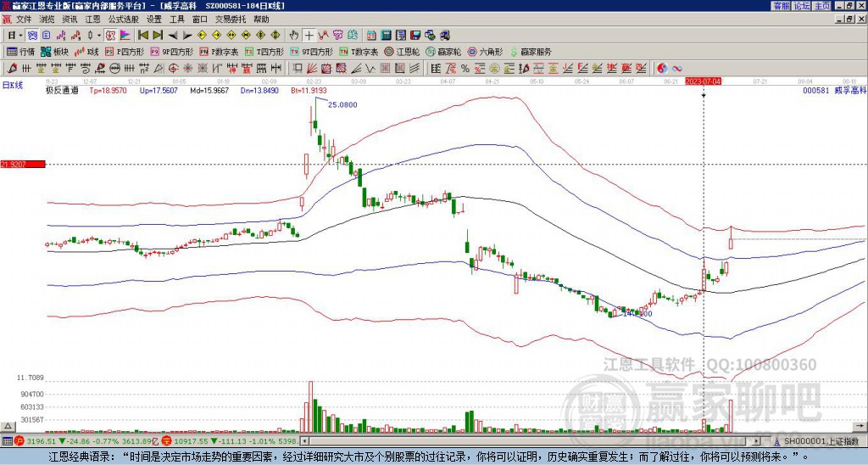The image size is (868, 465).
Task: Click the black right arrow icon
Action: pos(187,36)
